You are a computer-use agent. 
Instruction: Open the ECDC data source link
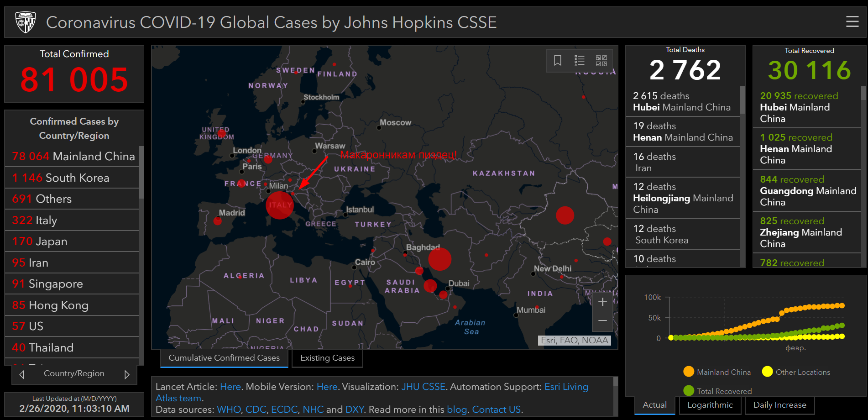[x=284, y=409]
